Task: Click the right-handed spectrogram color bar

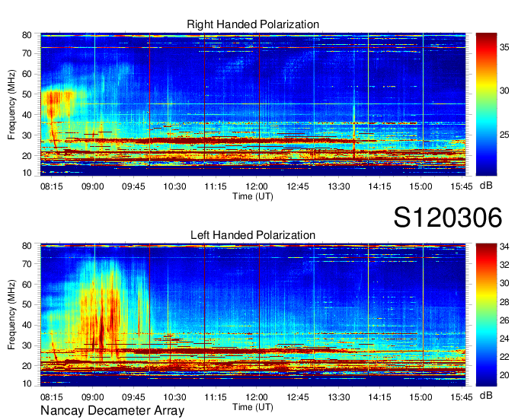Action: (486, 104)
